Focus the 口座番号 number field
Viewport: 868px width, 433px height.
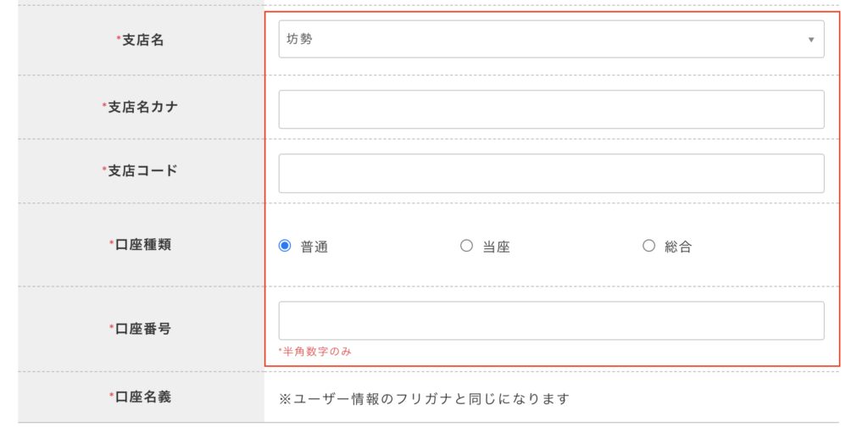[x=551, y=320]
